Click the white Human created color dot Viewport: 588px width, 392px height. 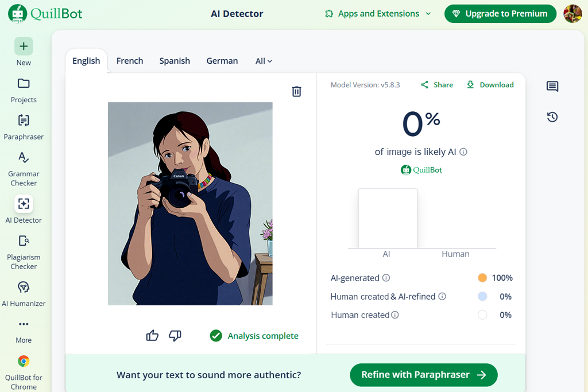482,315
